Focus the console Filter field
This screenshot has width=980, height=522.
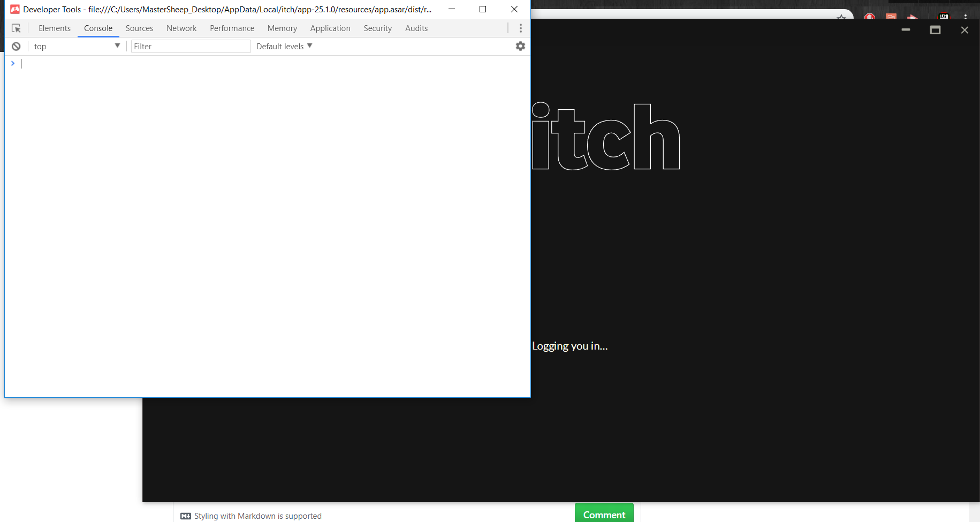tap(191, 47)
